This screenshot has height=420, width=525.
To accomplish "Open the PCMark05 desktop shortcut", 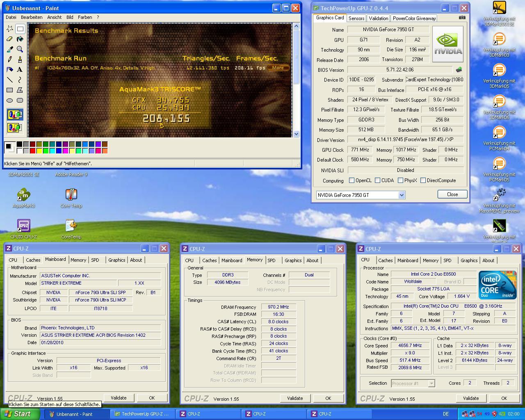I will pos(499,170).
